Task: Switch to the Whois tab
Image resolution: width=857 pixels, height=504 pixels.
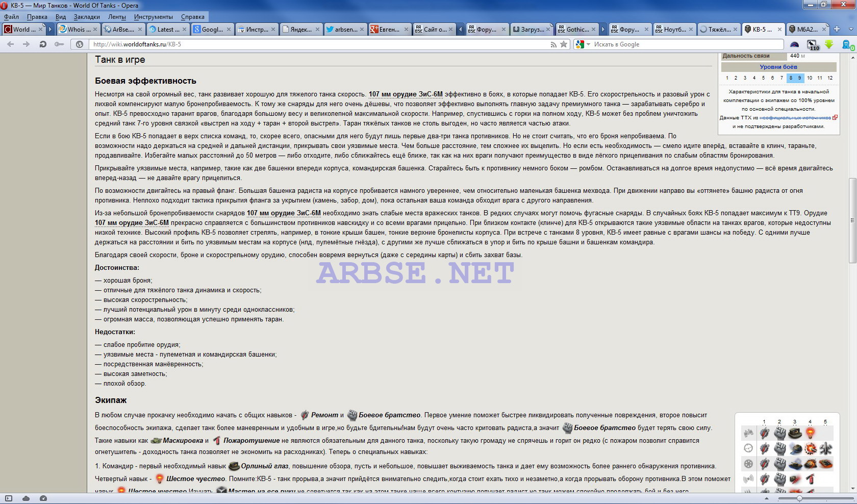Action: [x=78, y=30]
